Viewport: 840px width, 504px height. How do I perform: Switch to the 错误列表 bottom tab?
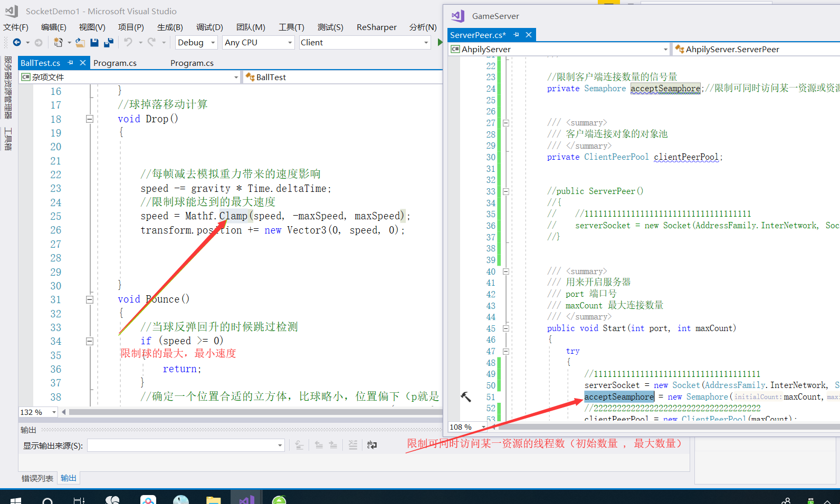click(x=37, y=478)
